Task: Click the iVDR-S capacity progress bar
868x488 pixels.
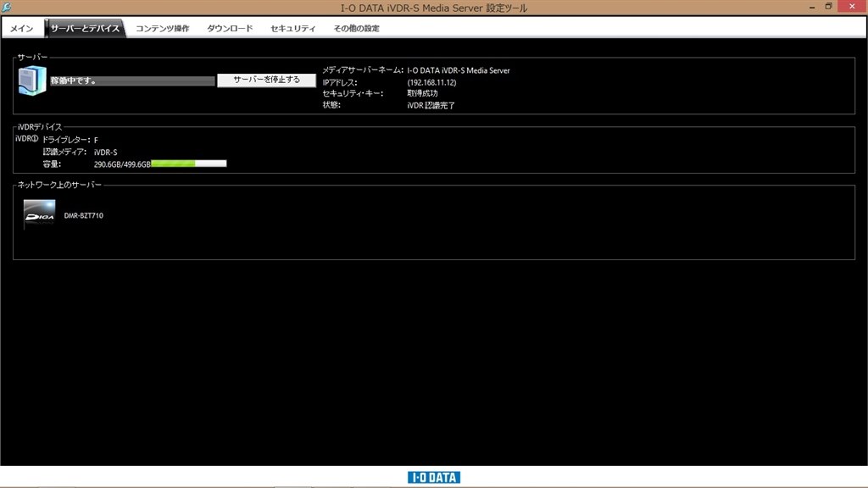Action: coord(187,163)
